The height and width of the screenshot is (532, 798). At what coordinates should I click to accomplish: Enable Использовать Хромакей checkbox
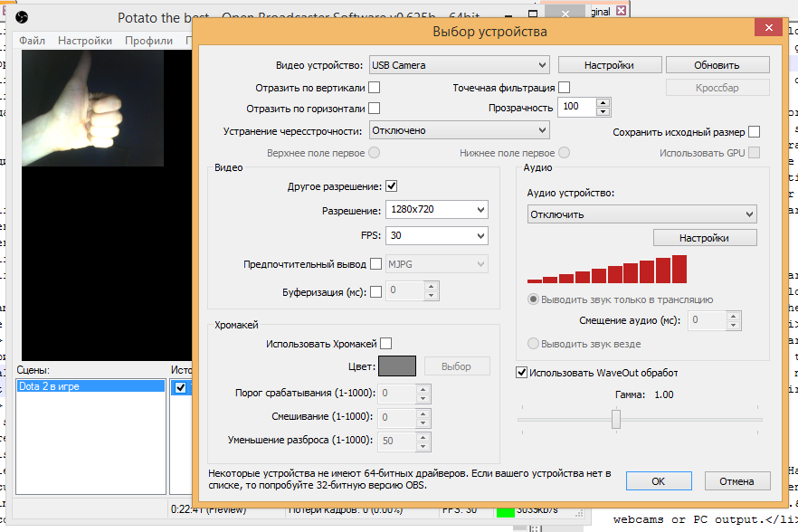386,344
